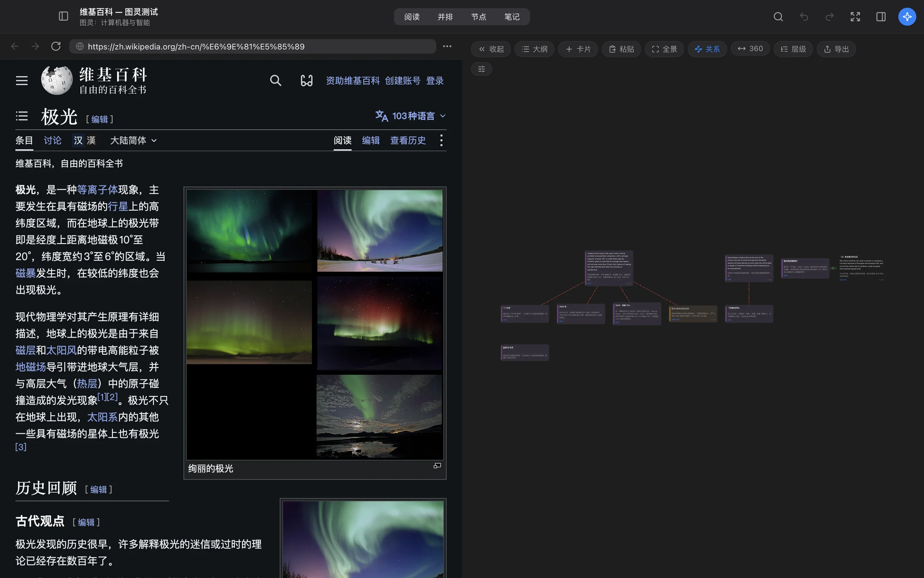This screenshot has width=924, height=578.
Task: Open the blue AI sparkle button
Action: point(907,17)
